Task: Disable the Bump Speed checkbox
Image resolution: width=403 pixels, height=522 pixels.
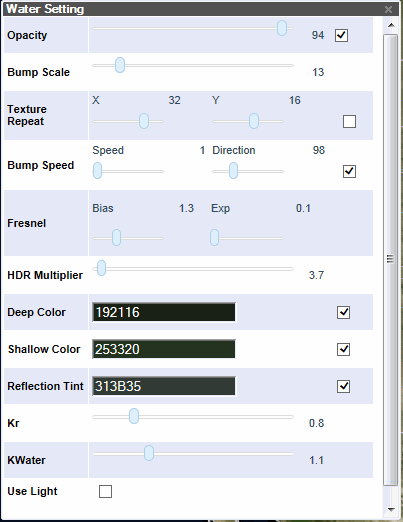Action: click(349, 171)
